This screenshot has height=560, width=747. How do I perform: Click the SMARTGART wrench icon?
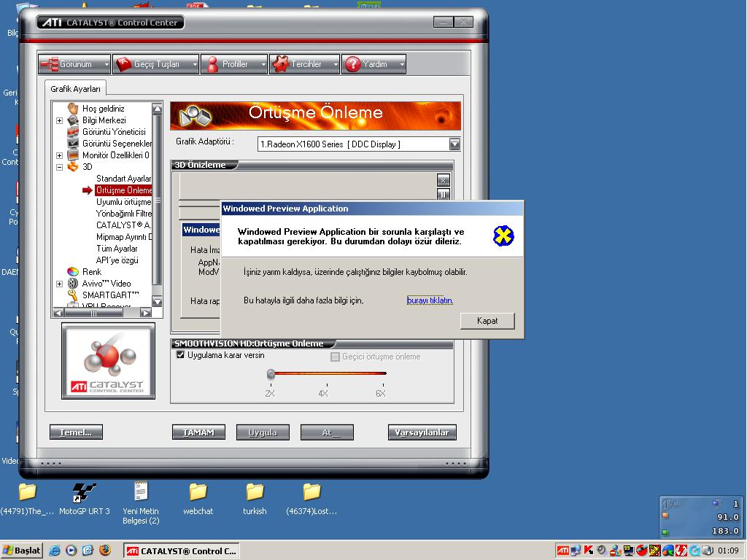[73, 295]
